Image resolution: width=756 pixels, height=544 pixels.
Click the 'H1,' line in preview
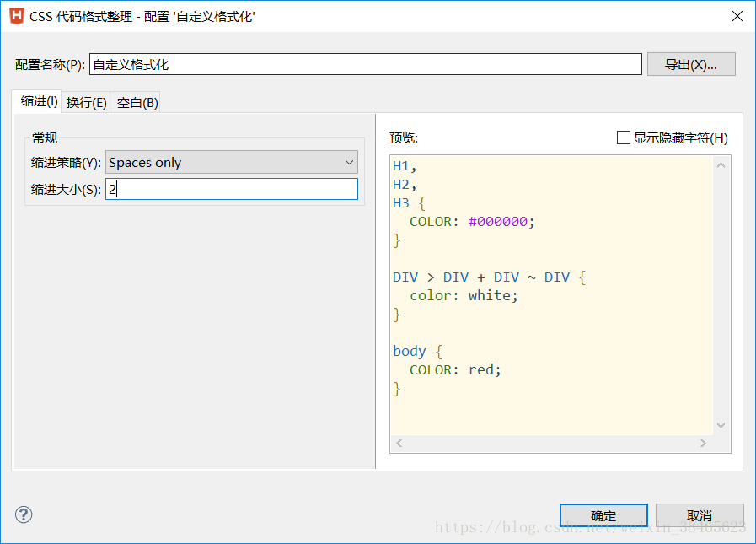405,166
